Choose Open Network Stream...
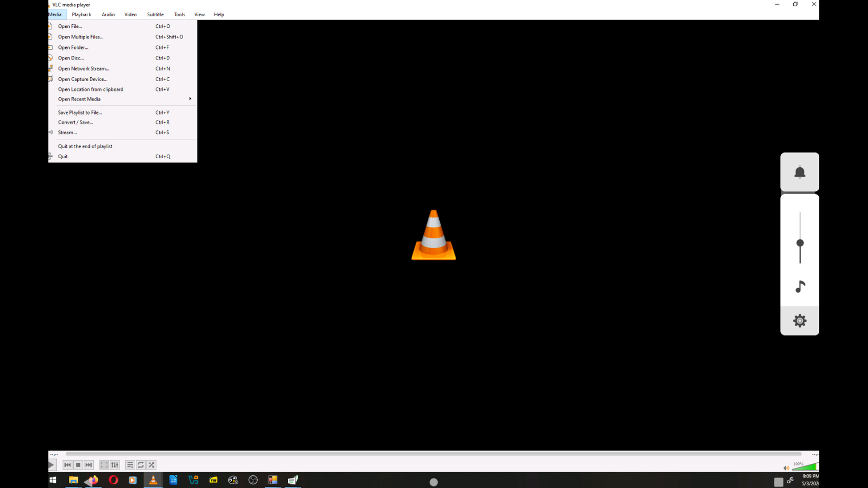 click(x=123, y=68)
